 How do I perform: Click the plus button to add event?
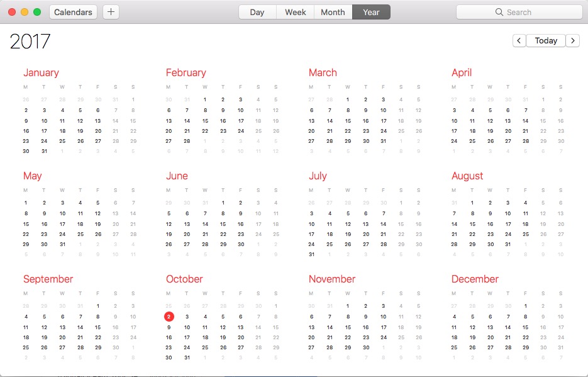click(x=110, y=12)
